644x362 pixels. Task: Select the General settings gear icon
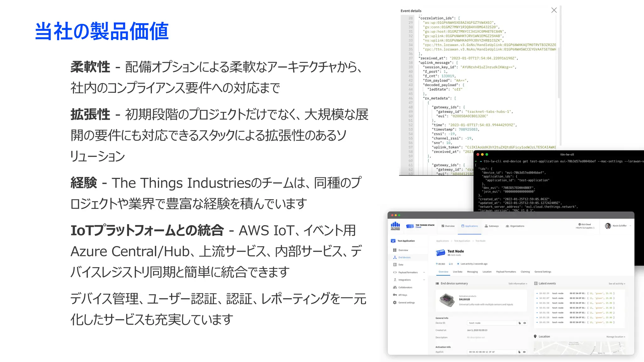click(395, 303)
